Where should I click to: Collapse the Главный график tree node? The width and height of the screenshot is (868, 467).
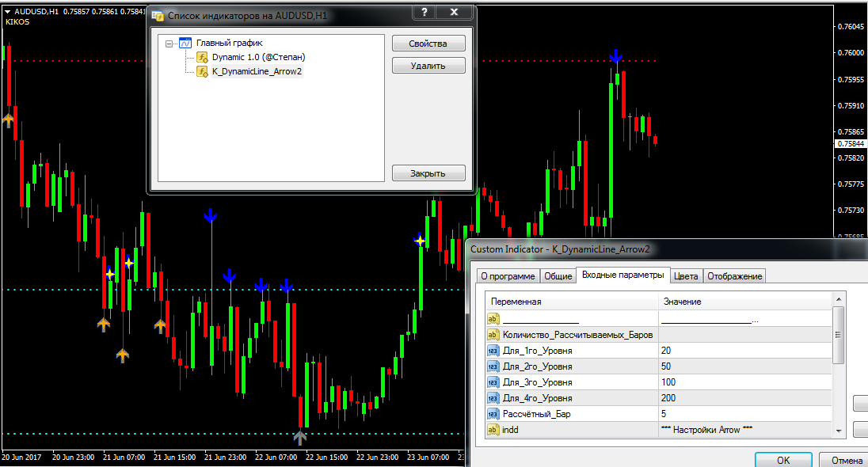pyautogui.click(x=169, y=44)
